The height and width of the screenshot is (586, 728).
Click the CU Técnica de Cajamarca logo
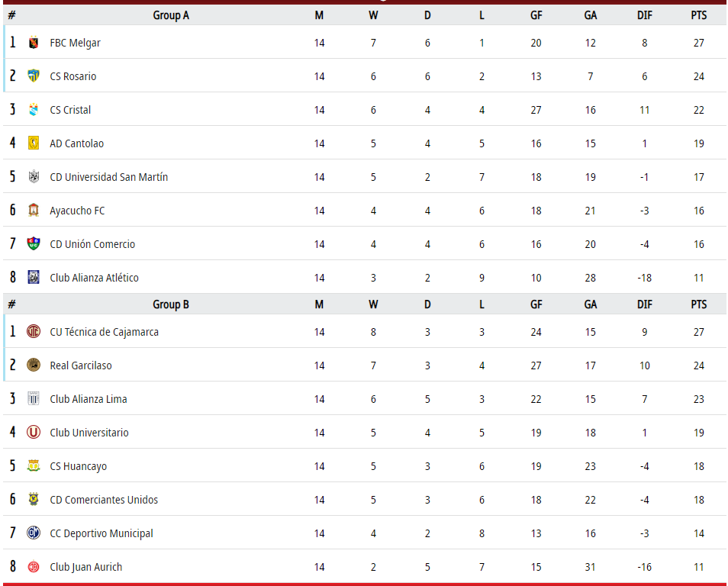point(34,332)
